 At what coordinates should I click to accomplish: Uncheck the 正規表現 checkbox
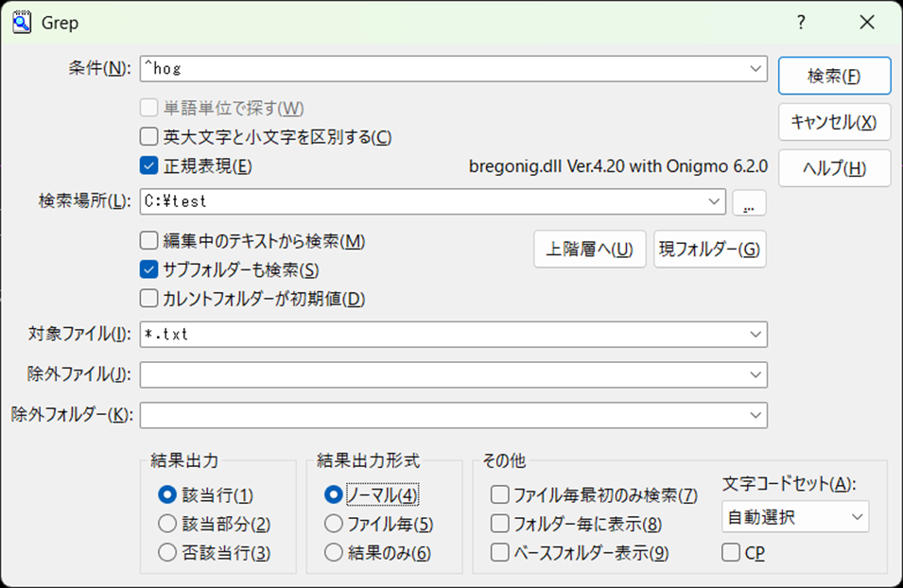[148, 165]
